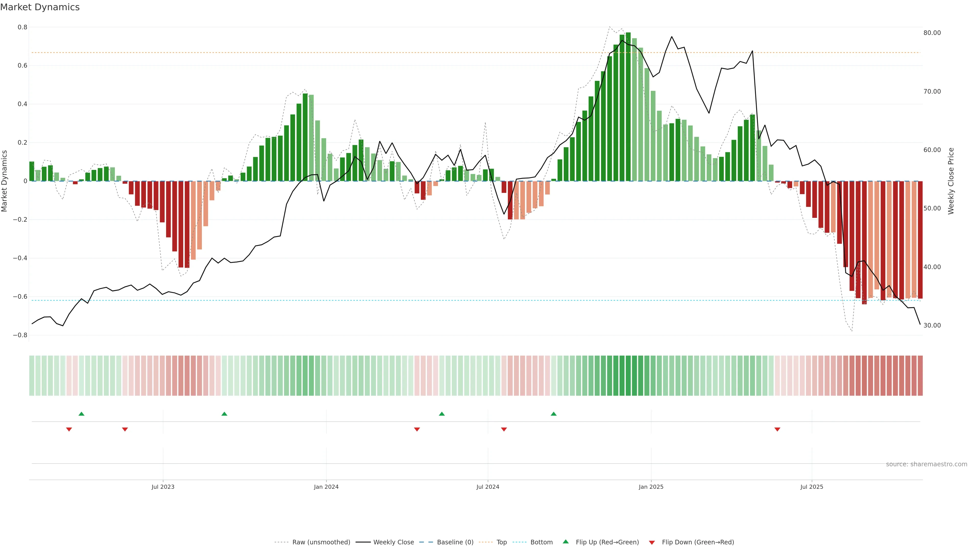The image size is (980, 551).
Task: Toggle the Top threshold legend entry
Action: (x=501, y=542)
